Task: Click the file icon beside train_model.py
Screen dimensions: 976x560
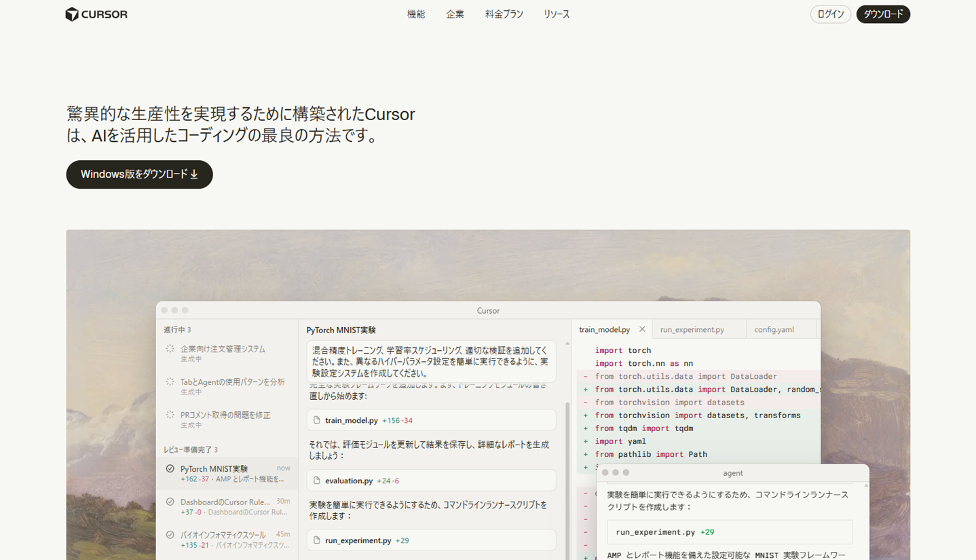Action: [316, 421]
